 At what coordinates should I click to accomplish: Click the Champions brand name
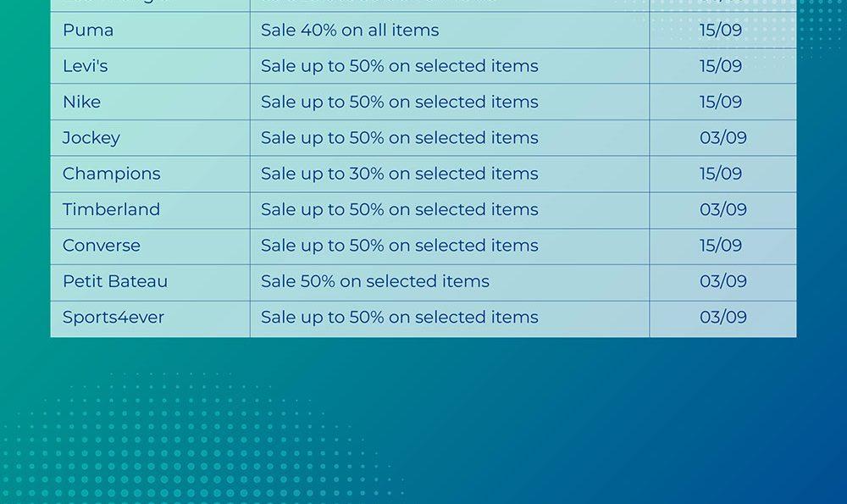pos(111,174)
